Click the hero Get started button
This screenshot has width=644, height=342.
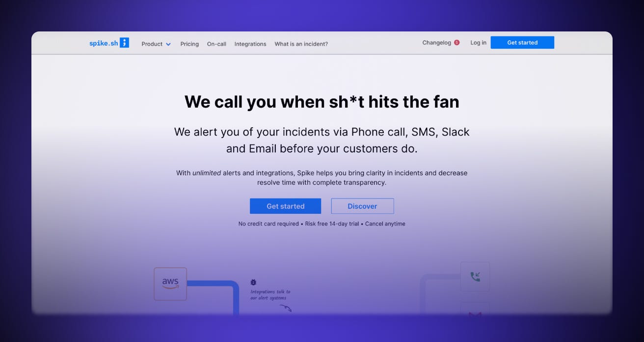pyautogui.click(x=285, y=206)
